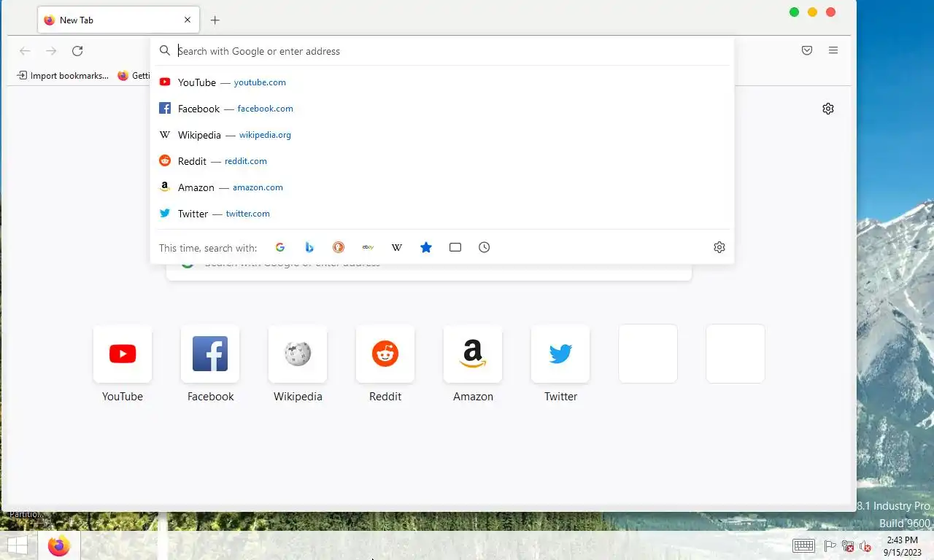This screenshot has height=560, width=934.
Task: Go forward one page
Action: [x=51, y=50]
